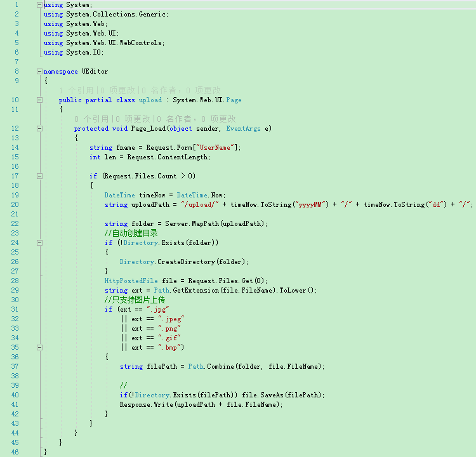The width and height of the screenshot is (476, 457).
Task: Click line number 20 in the margin
Action: point(15,204)
